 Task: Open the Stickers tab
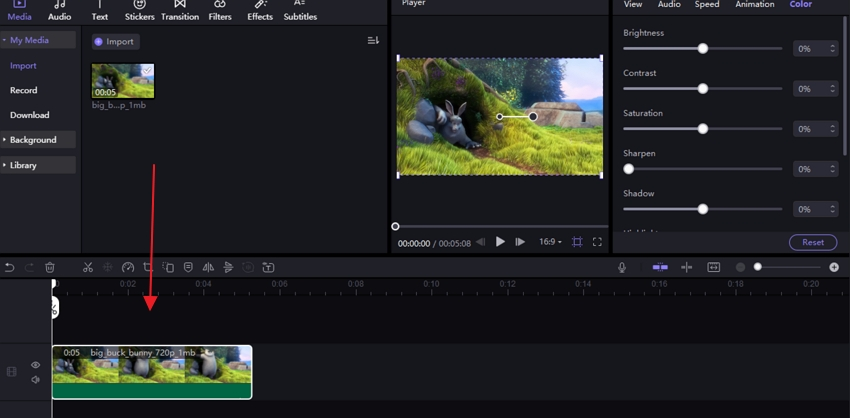(x=140, y=10)
